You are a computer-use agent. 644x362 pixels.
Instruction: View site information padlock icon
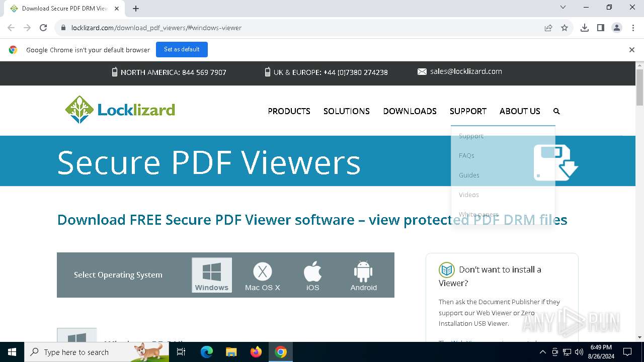[63, 28]
